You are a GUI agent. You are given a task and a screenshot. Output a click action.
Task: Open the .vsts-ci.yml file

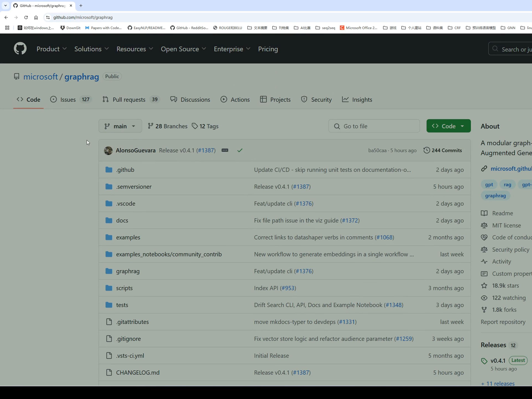130,356
